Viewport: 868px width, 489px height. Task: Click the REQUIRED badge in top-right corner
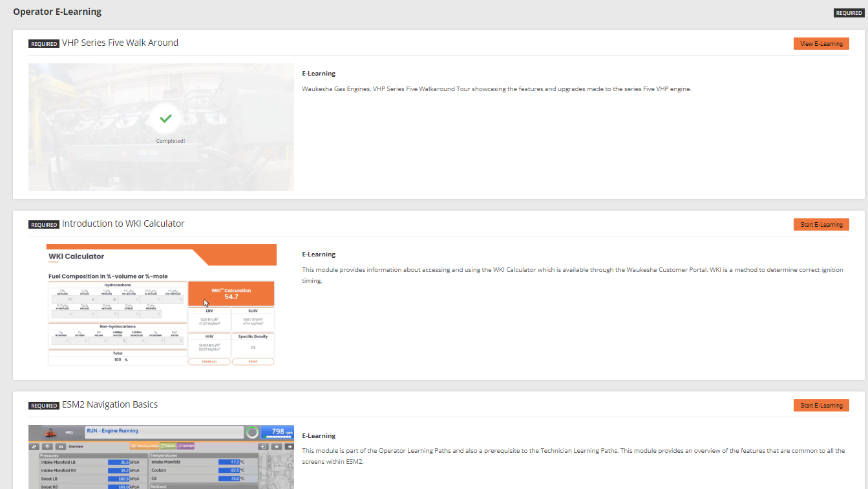(x=848, y=13)
